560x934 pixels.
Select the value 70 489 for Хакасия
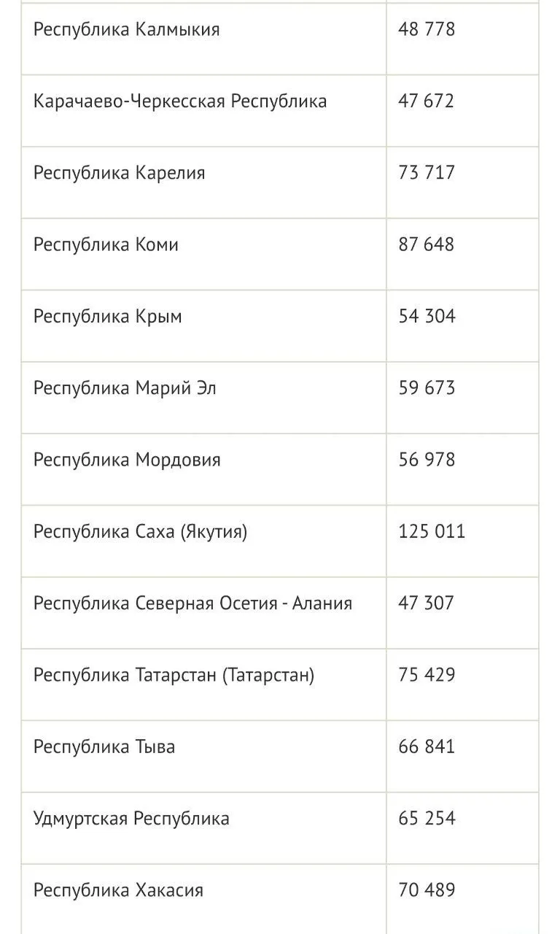click(427, 890)
